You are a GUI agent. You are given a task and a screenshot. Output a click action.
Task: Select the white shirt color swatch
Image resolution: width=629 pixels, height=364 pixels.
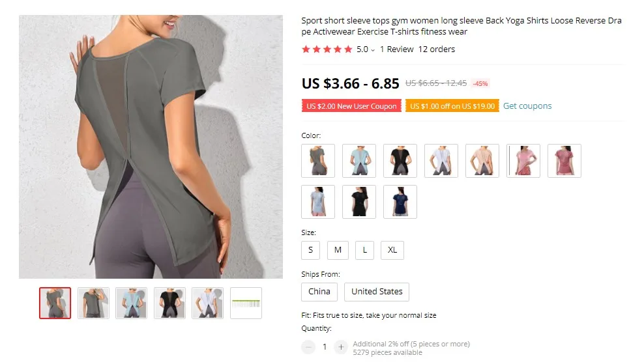441,161
